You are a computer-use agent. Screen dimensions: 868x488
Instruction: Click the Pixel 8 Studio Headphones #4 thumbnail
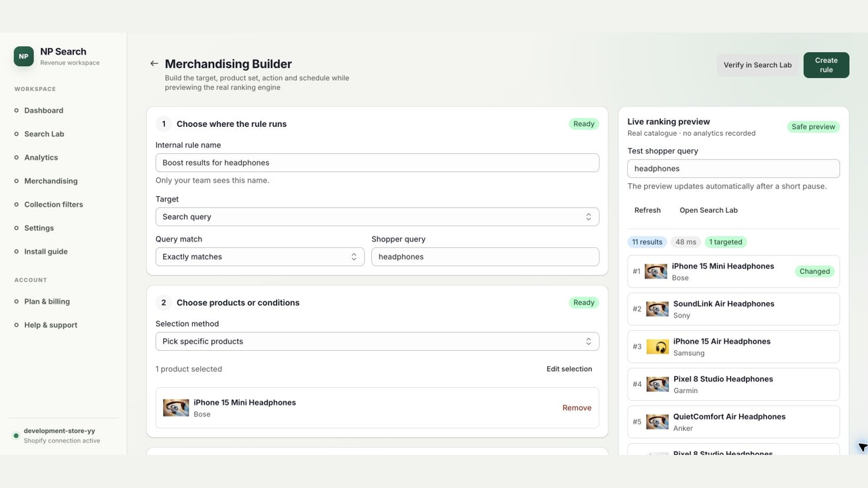pyautogui.click(x=658, y=384)
